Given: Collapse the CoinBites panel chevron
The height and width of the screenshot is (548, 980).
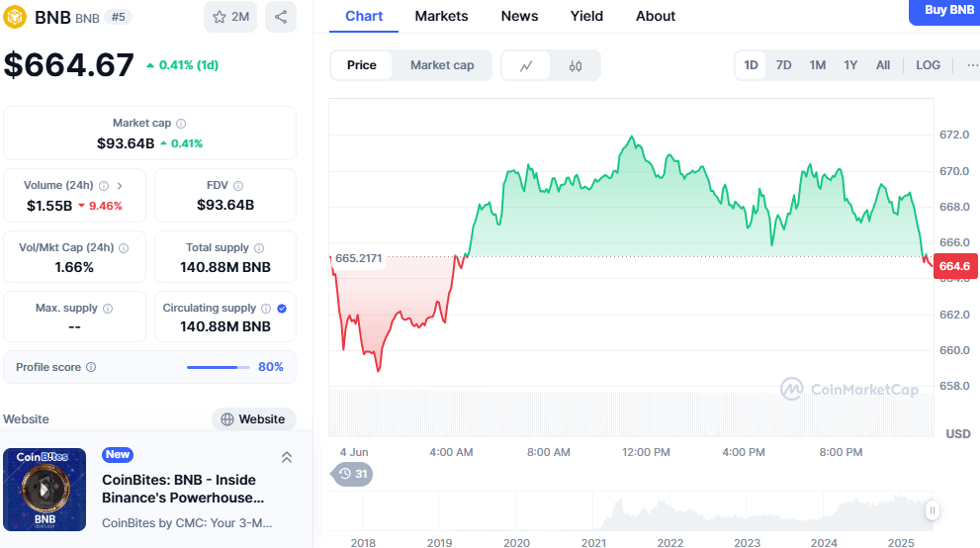Looking at the screenshot, I should [286, 457].
